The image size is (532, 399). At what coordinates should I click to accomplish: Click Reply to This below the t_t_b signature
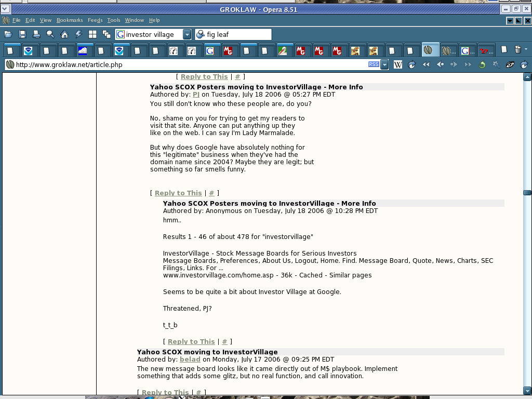click(x=191, y=342)
